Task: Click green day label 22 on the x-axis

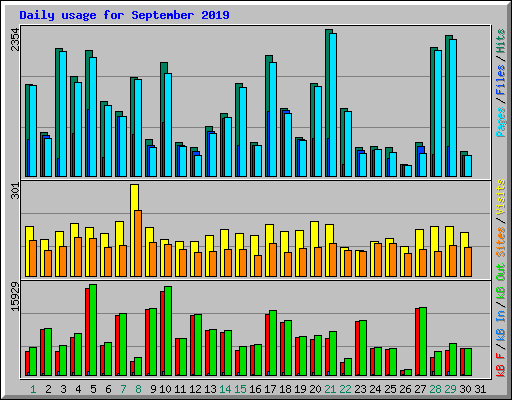Action: [345, 389]
